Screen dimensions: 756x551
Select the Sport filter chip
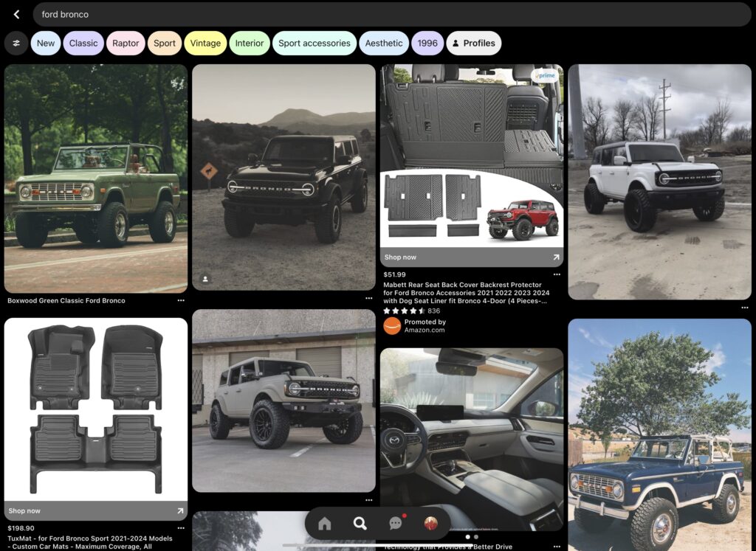[x=165, y=44]
